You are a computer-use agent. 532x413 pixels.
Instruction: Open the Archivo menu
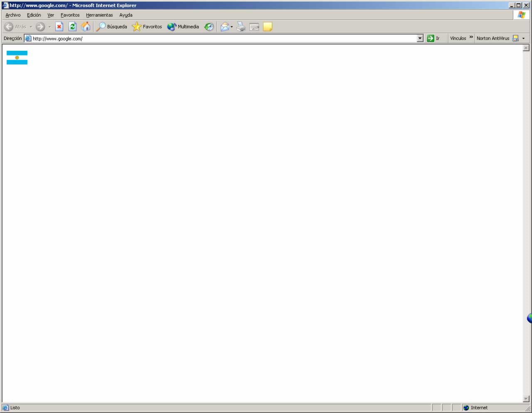tap(13, 15)
